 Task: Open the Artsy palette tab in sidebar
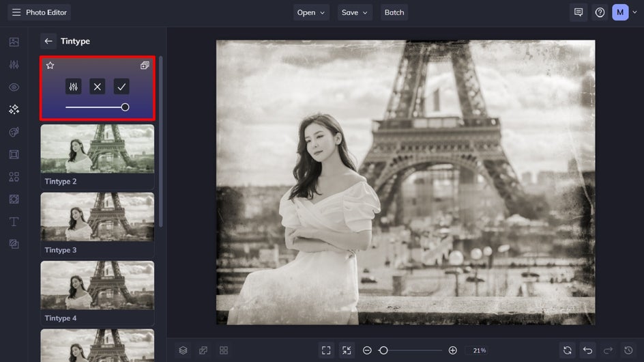(x=14, y=132)
